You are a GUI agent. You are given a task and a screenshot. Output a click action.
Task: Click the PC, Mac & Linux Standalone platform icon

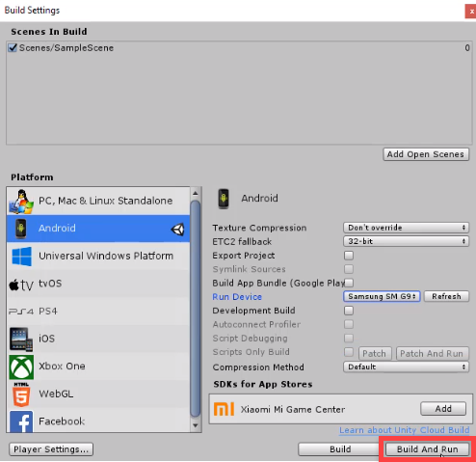(x=21, y=202)
